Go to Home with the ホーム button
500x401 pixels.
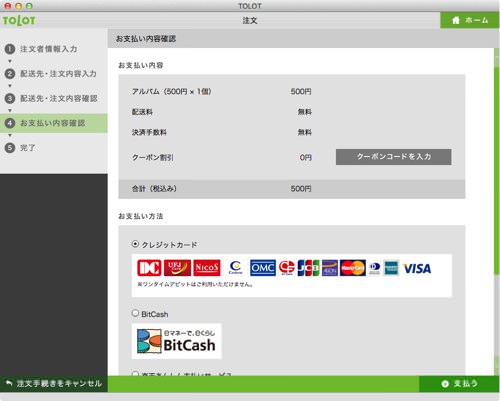[470, 20]
